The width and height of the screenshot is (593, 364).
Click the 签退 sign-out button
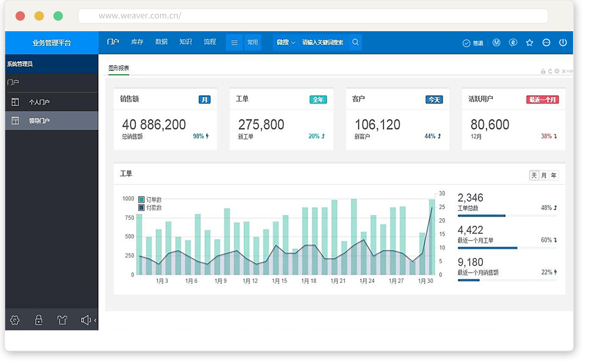pyautogui.click(x=473, y=43)
